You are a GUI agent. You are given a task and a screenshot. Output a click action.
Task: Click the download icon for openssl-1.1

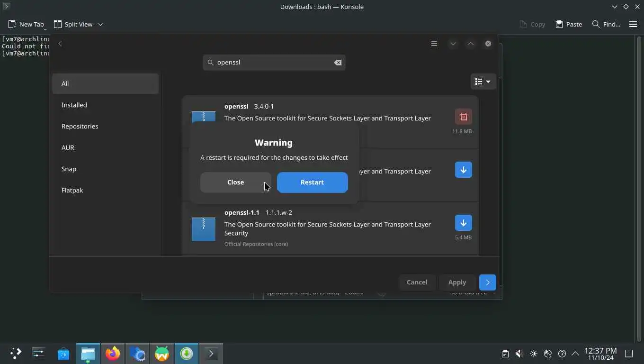tap(464, 223)
